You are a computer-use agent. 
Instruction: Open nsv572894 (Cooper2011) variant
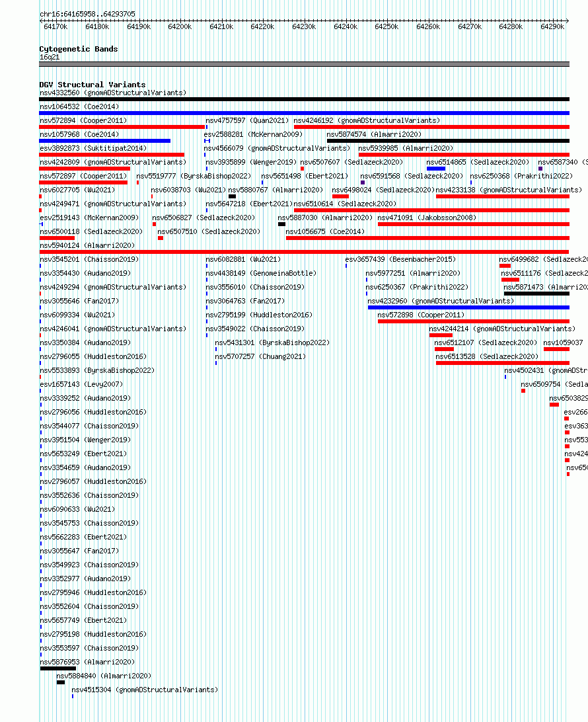83,120
